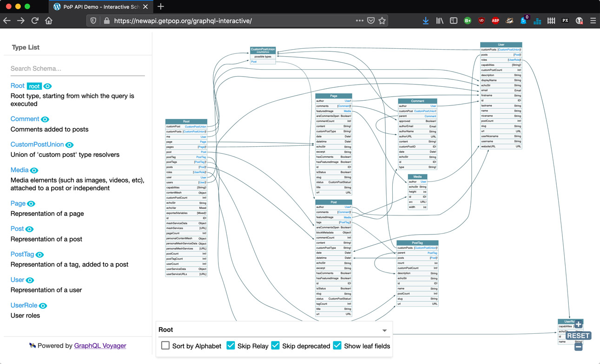The width and height of the screenshot is (600, 364).
Task: Click the site security padlock icon
Action: click(x=106, y=21)
